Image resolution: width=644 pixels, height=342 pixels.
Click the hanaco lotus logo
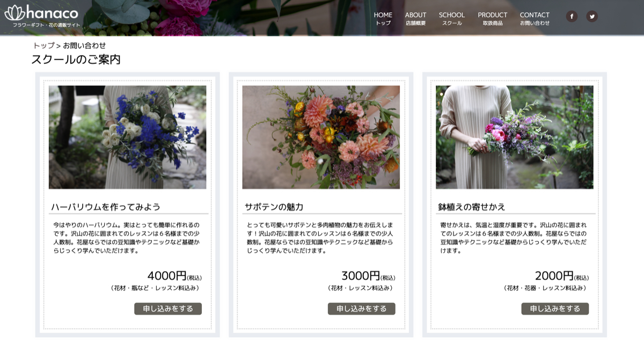tap(41, 13)
